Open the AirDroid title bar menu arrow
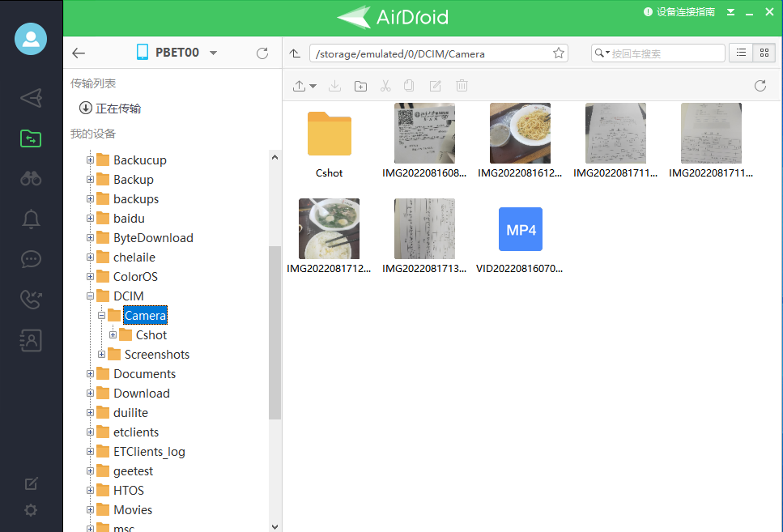Viewport: 783px width, 532px height. point(730,12)
